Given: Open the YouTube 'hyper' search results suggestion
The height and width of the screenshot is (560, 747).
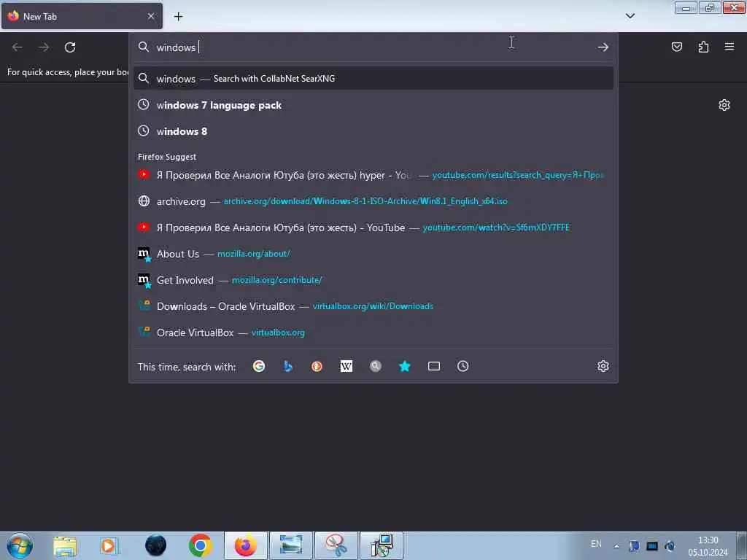Looking at the screenshot, I should (373, 175).
